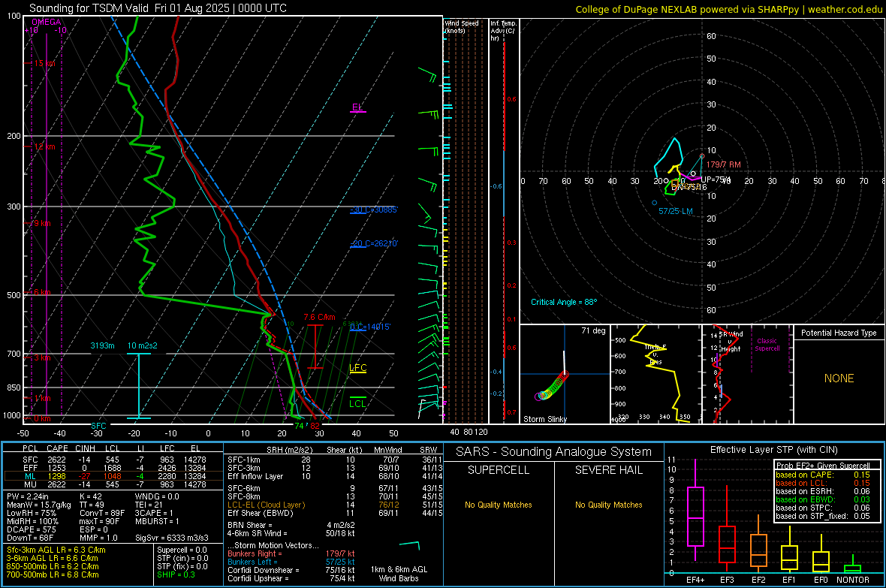Click the '12 km' height marker
The height and width of the screenshot is (588, 886).
pos(44,146)
